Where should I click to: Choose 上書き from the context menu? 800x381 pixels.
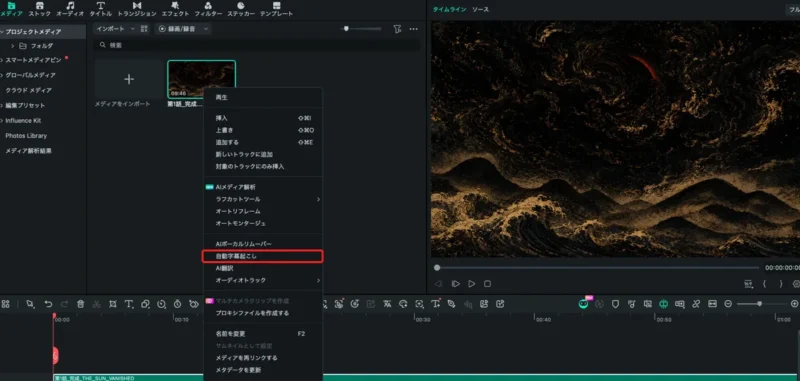pyautogui.click(x=263, y=130)
